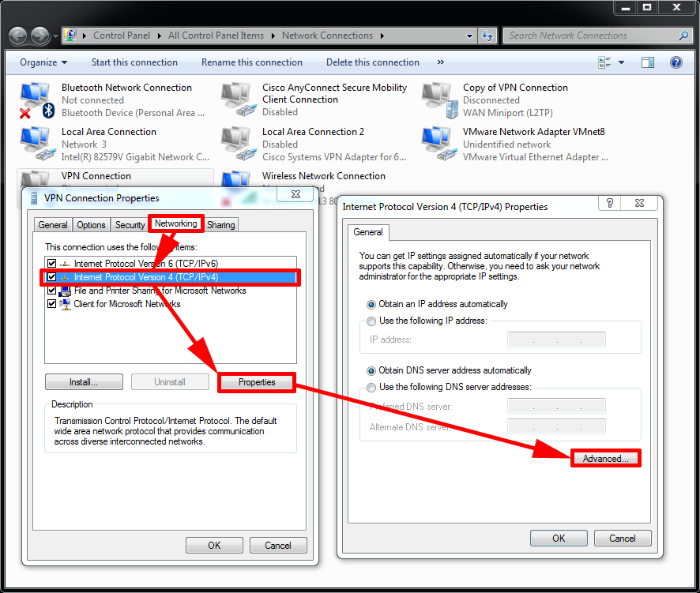Select the Local Area Connection icon
Screen dimensions: 700x593
(x=37, y=143)
